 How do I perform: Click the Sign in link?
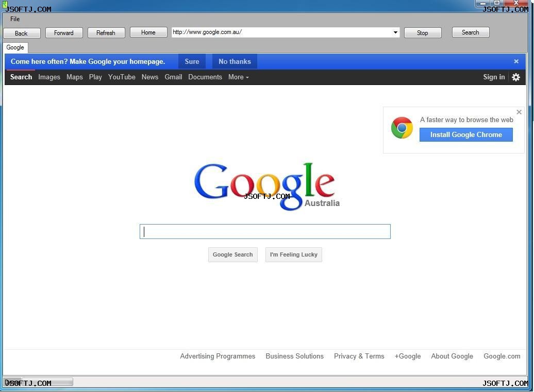pyautogui.click(x=494, y=77)
